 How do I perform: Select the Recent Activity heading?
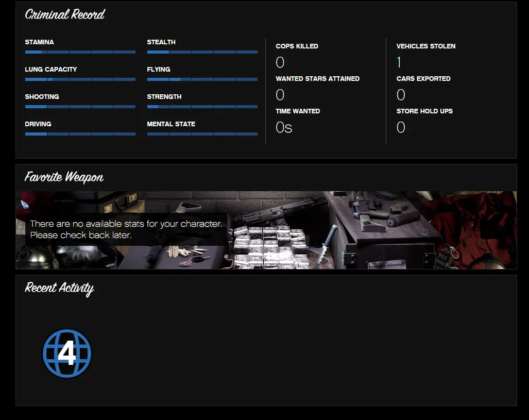click(x=59, y=288)
